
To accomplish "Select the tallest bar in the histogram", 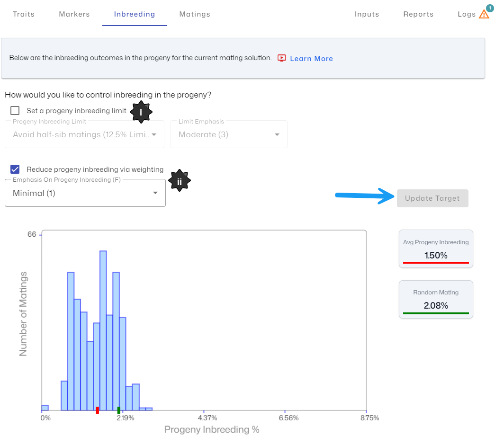I will click(x=103, y=330).
